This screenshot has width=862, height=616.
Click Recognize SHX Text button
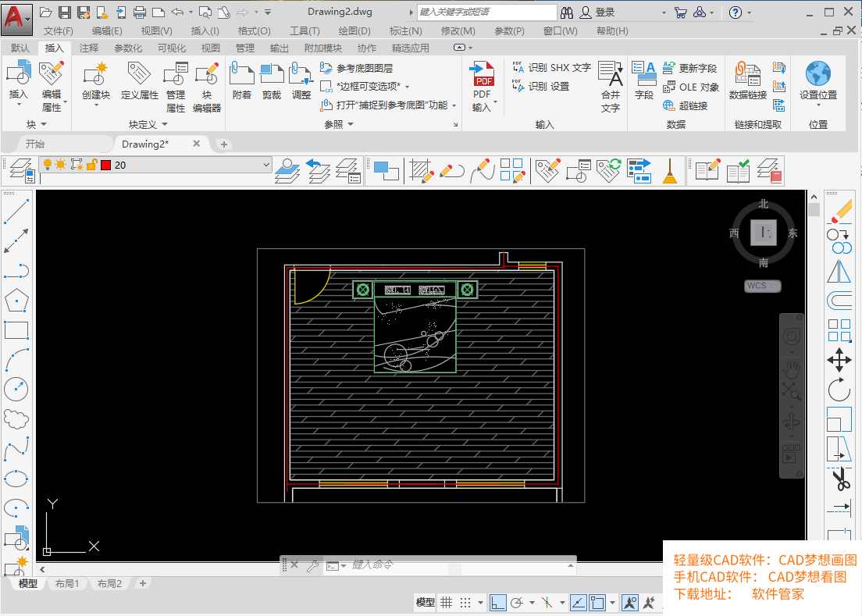(x=551, y=68)
